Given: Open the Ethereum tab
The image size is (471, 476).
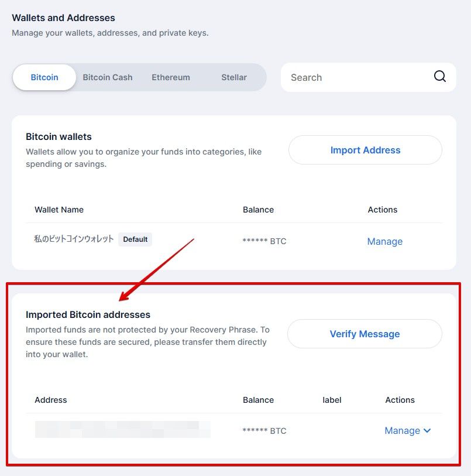Looking at the screenshot, I should click(171, 77).
